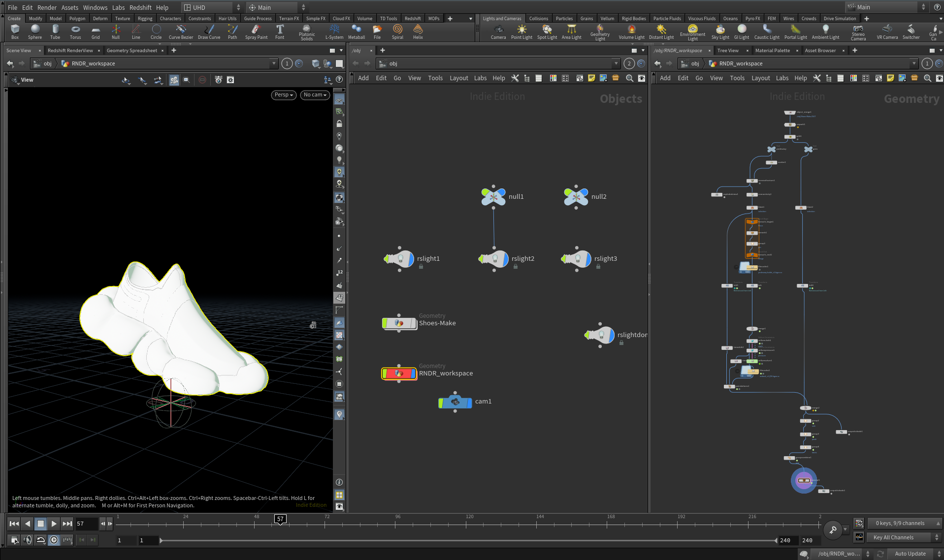Select the Font shelf tool

[280, 32]
